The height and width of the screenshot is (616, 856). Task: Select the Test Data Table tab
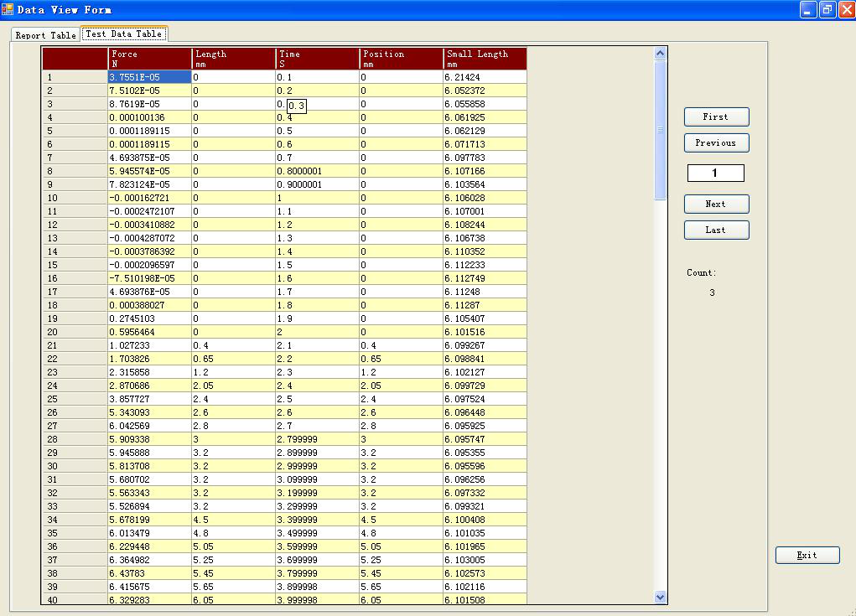tap(124, 34)
